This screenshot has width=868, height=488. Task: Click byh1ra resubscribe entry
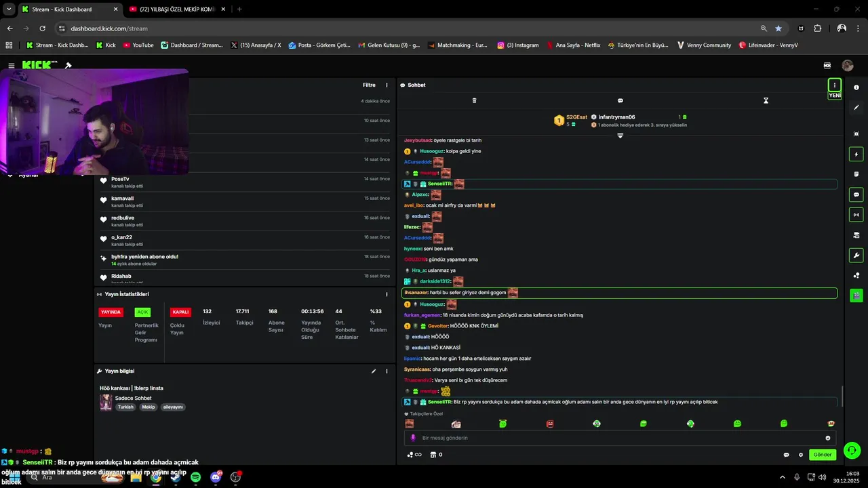244,260
